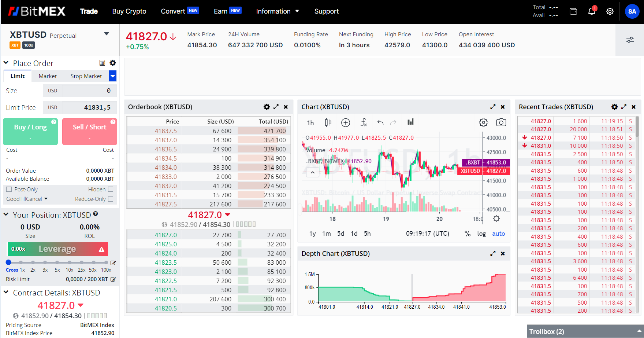
Task: Open SA user profile avatar
Action: pyautogui.click(x=632, y=11)
